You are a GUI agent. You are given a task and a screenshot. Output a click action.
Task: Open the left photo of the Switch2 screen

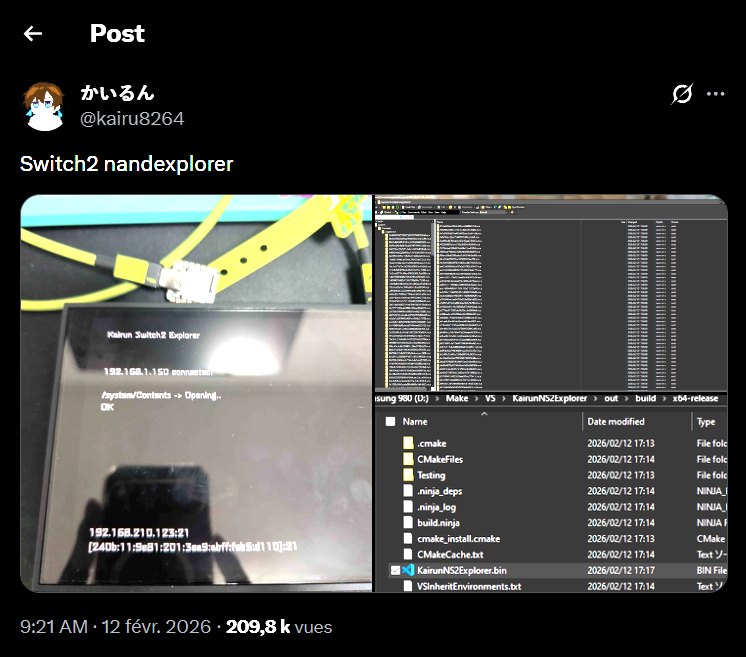[196, 393]
